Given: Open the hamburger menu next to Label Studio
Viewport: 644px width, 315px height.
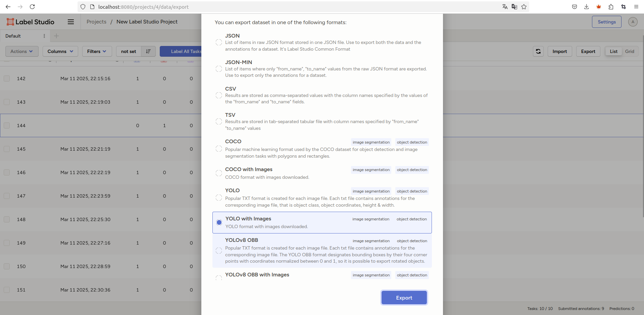Looking at the screenshot, I should click(70, 22).
